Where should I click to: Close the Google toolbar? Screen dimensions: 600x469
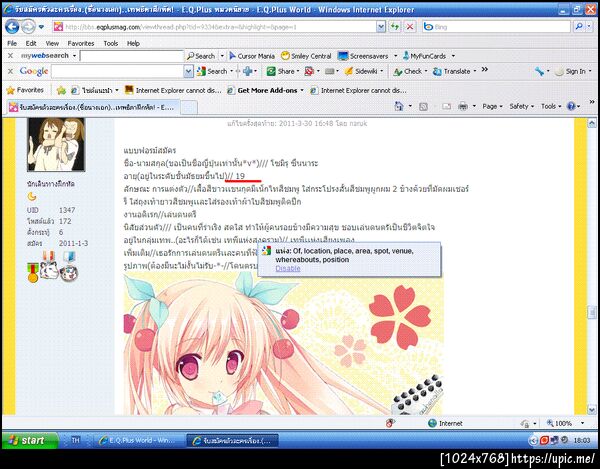point(10,71)
